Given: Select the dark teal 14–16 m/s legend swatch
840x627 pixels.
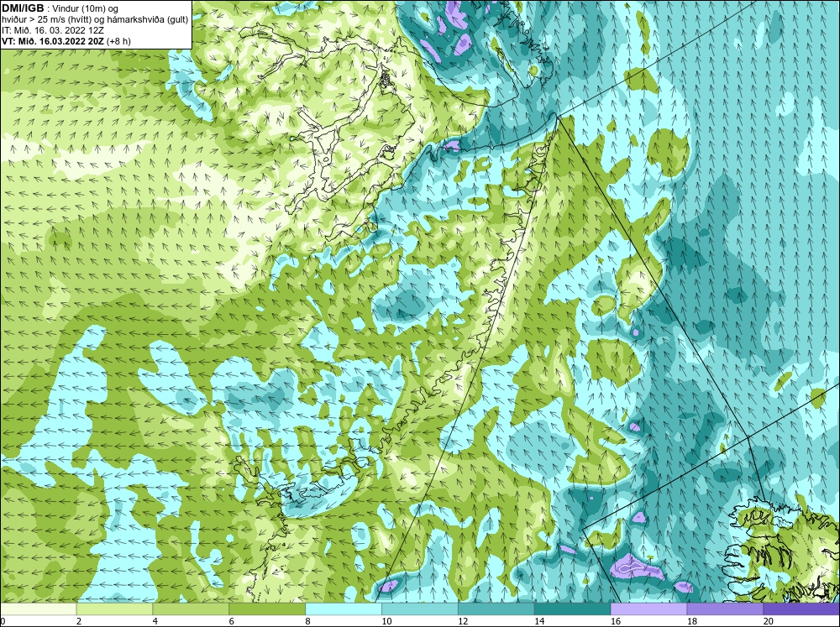Looking at the screenshot, I should click(x=572, y=609).
